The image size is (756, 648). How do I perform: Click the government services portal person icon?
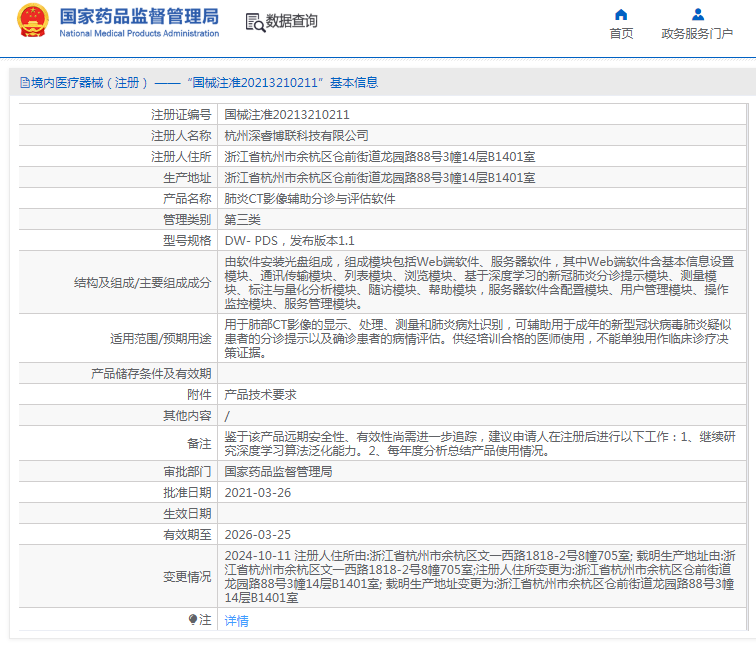point(698,14)
